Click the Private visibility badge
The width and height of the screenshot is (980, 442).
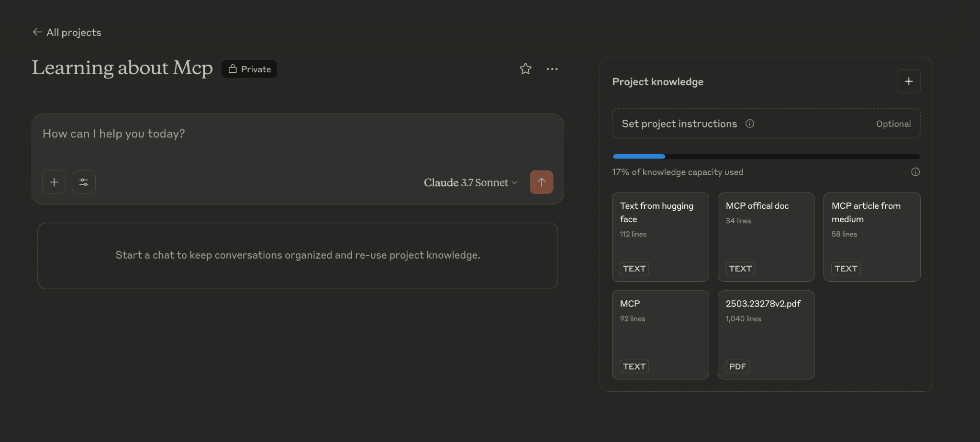(249, 69)
